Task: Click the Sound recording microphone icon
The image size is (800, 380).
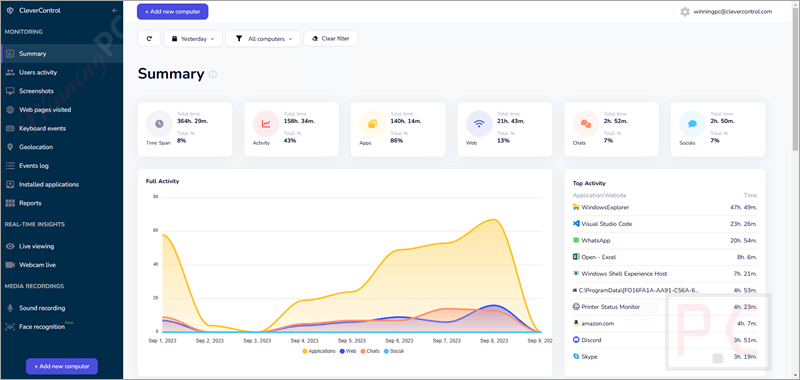Action: 10,308
